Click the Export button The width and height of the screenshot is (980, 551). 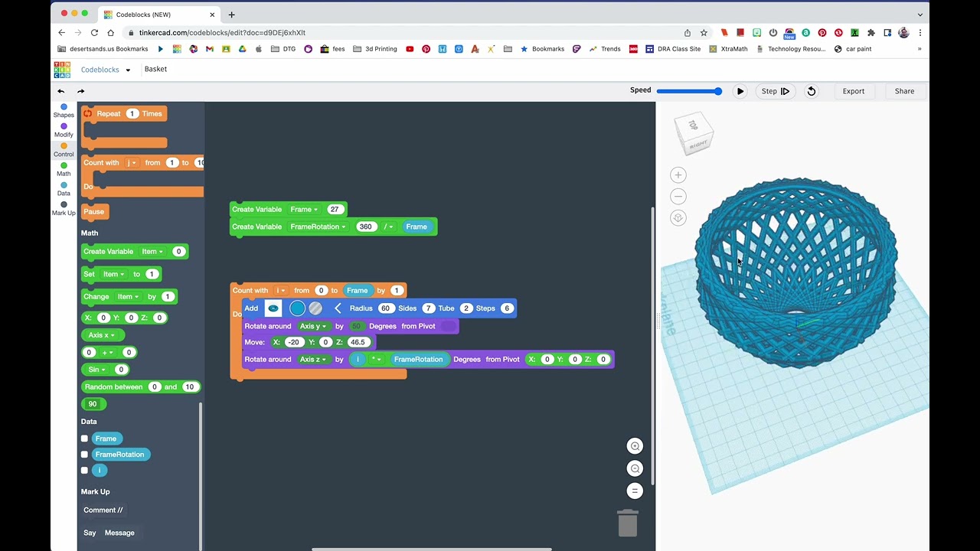coord(854,91)
